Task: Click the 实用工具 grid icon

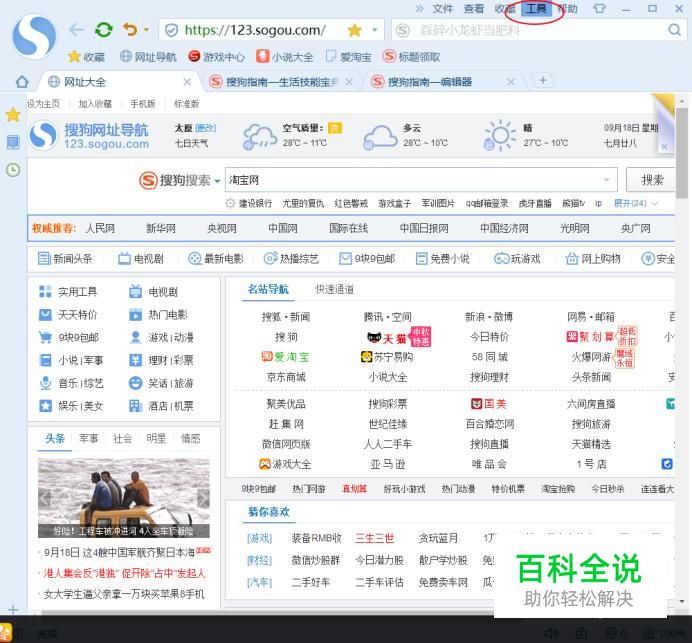Action: pos(45,292)
